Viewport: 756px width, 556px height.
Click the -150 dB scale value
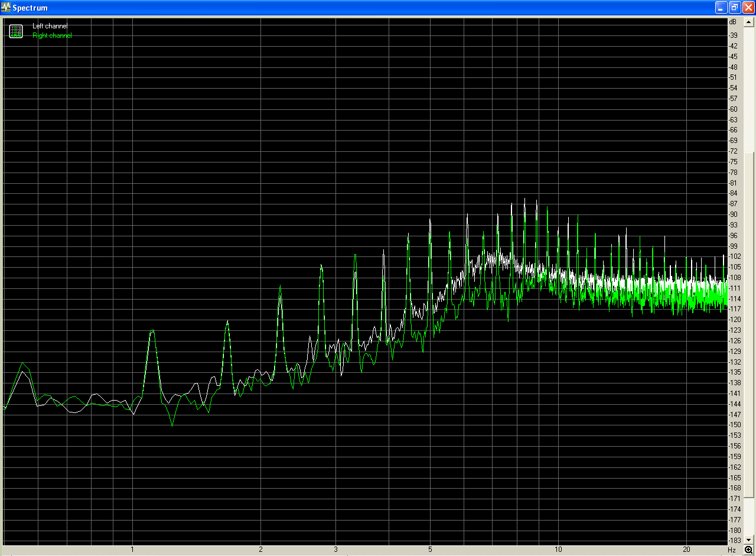point(734,424)
